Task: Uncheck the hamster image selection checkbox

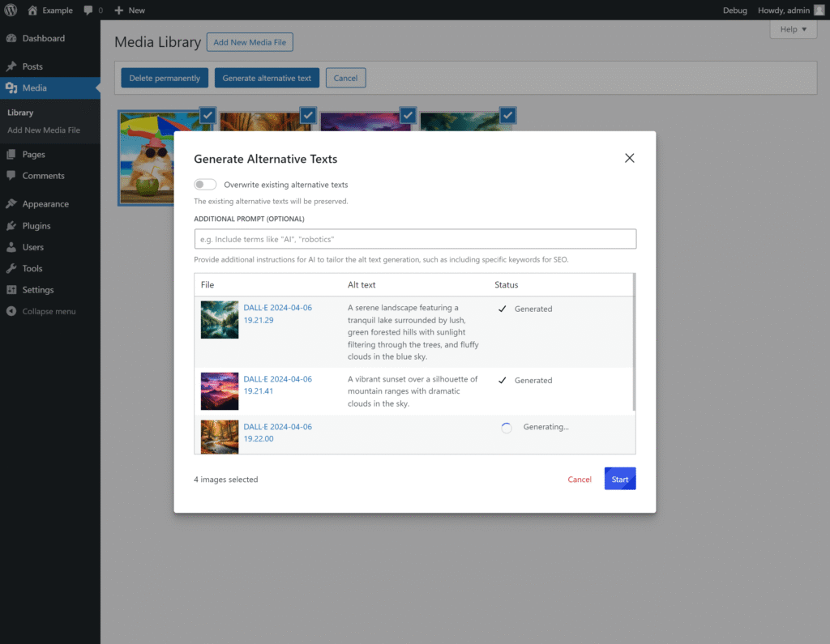Action: [x=207, y=115]
